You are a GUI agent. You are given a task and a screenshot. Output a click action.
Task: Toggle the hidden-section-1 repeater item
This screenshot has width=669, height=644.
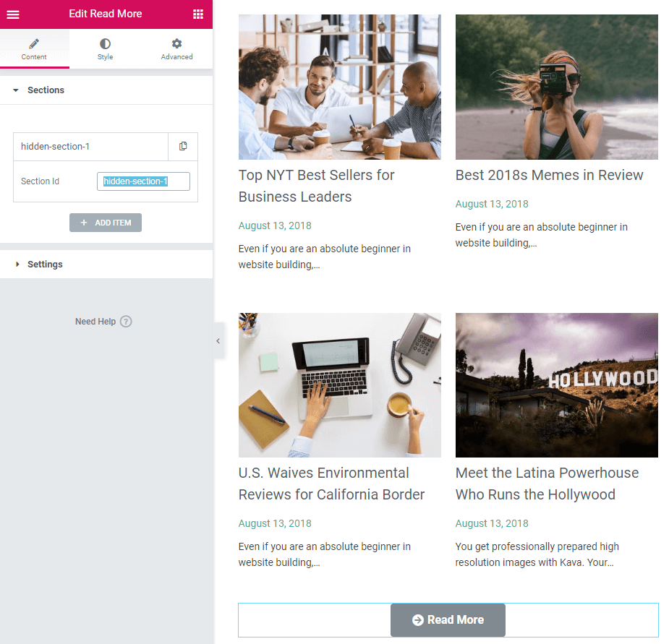pyautogui.click(x=90, y=146)
